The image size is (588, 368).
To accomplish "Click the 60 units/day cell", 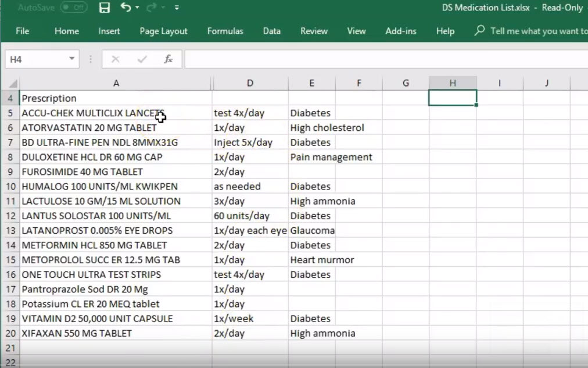I will 250,216.
